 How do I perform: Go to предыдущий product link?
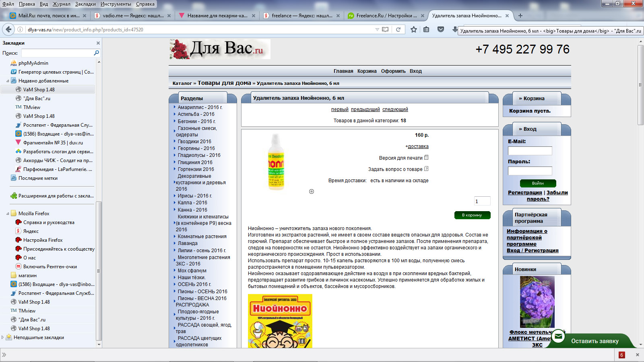coord(365,109)
